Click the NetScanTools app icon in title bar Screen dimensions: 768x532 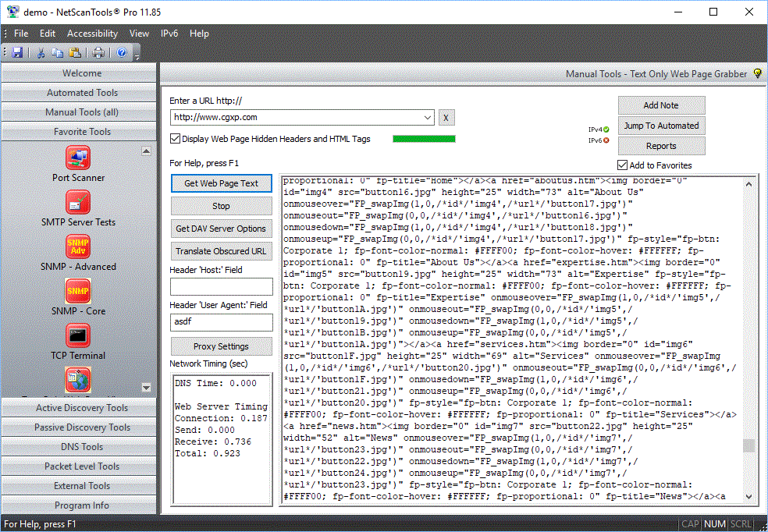tap(12, 12)
